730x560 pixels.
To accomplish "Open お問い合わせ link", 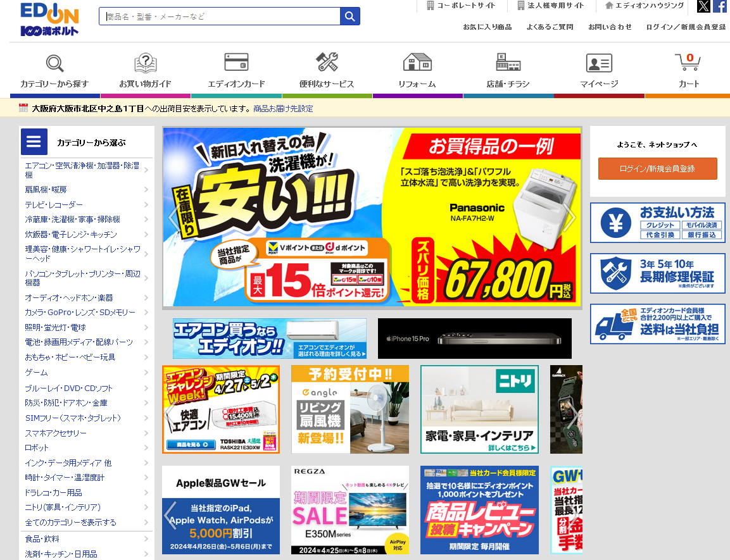I will click(x=610, y=27).
